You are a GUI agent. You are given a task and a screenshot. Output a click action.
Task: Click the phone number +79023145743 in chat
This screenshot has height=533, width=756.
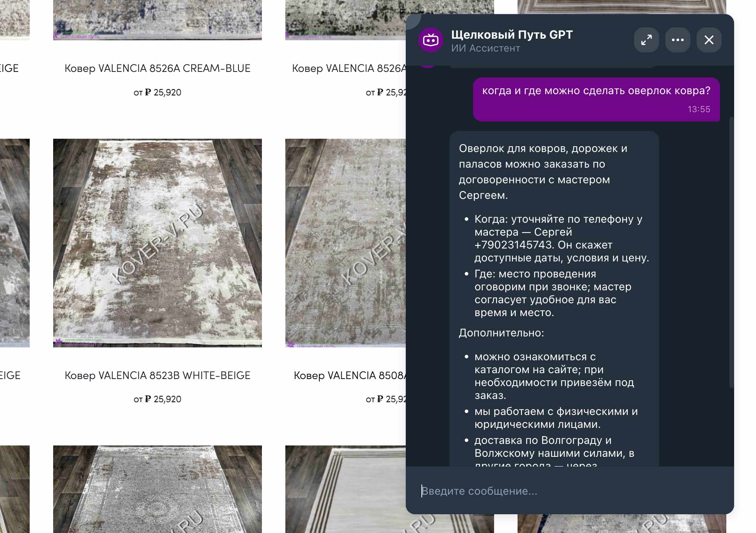tap(514, 245)
